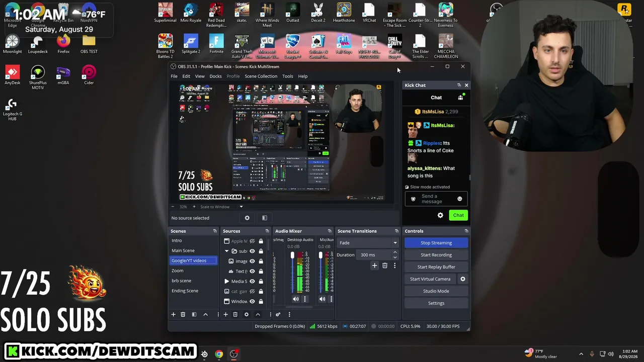Image resolution: width=644 pixels, height=362 pixels.
Task: Move scene up with arrow icon
Action: [205, 314]
